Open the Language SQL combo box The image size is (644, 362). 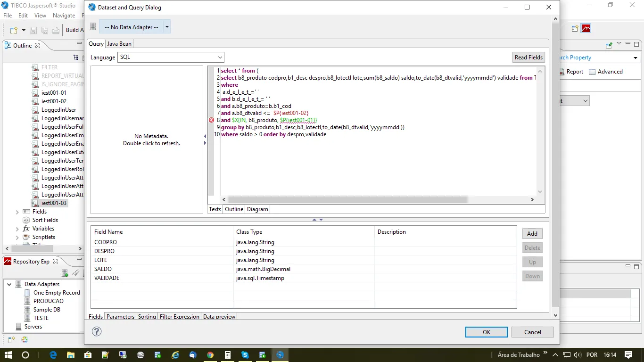(171, 57)
